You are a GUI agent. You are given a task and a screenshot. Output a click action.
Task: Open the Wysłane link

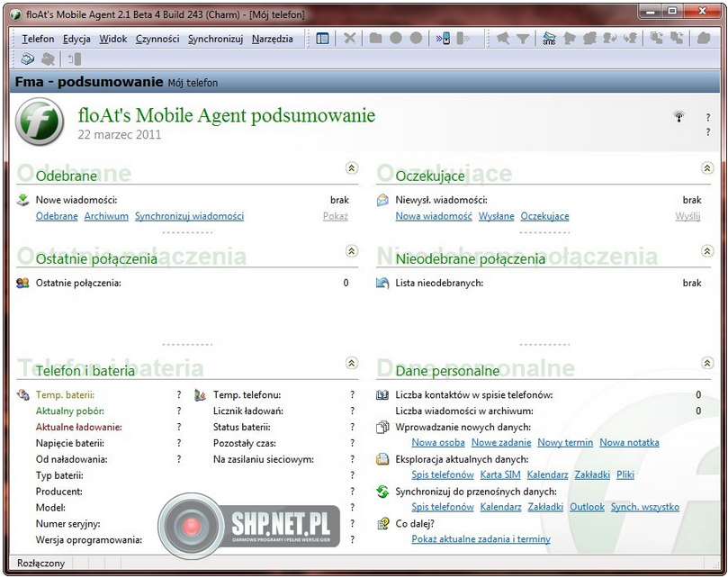(497, 216)
